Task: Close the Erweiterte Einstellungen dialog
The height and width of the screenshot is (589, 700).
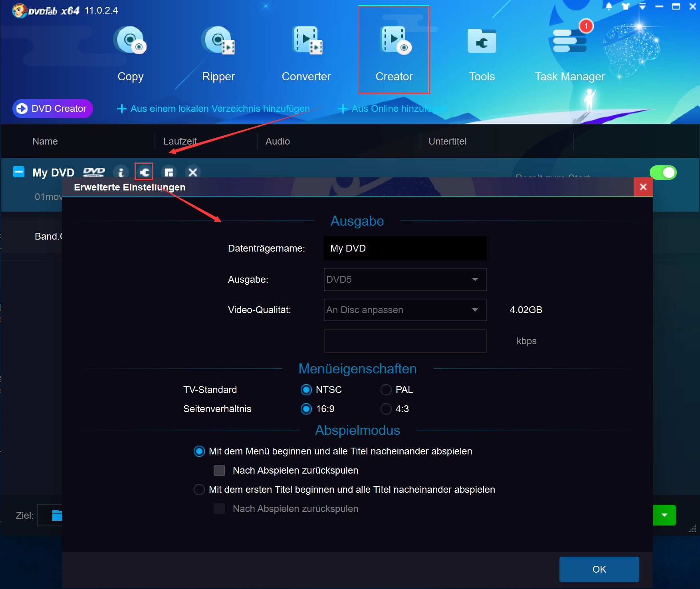Action: (x=643, y=187)
